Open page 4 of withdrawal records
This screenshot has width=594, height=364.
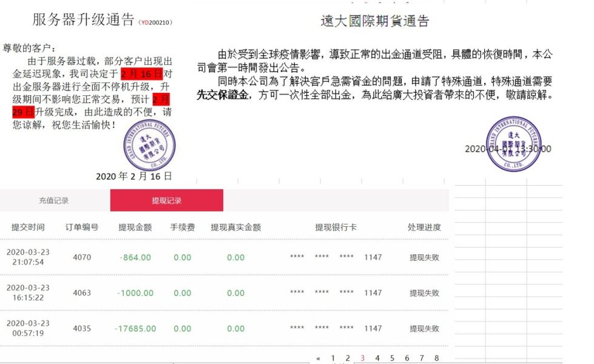coord(377,358)
